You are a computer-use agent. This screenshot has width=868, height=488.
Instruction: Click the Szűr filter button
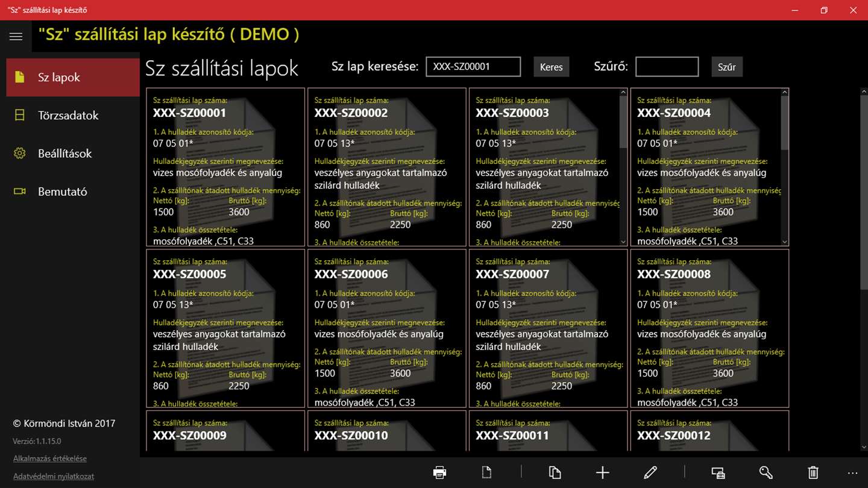(x=727, y=67)
